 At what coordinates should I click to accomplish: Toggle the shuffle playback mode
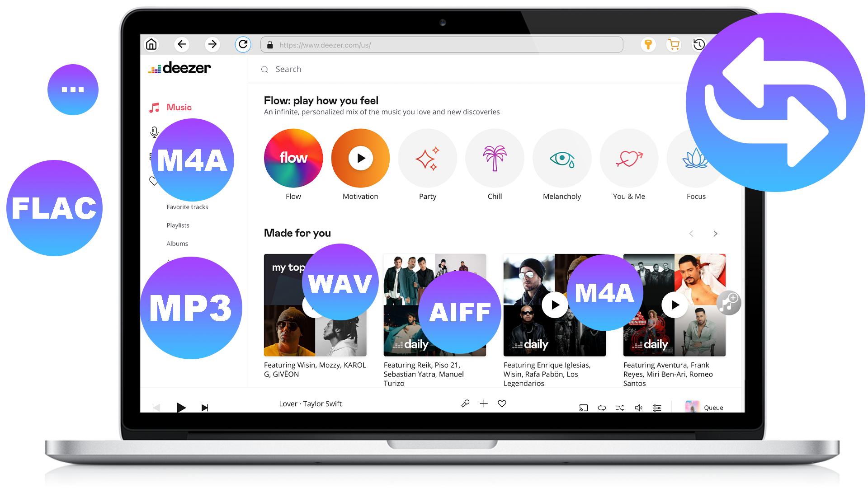620,407
